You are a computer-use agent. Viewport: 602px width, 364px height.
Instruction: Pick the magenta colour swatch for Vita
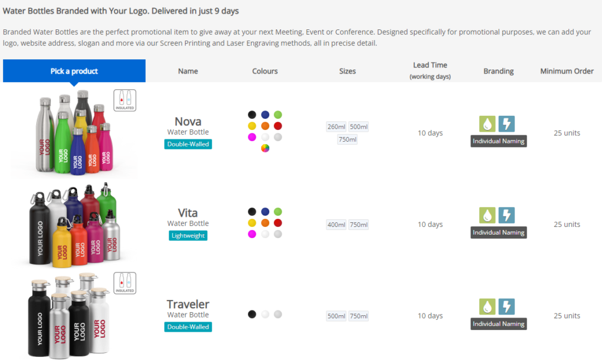pyautogui.click(x=252, y=234)
